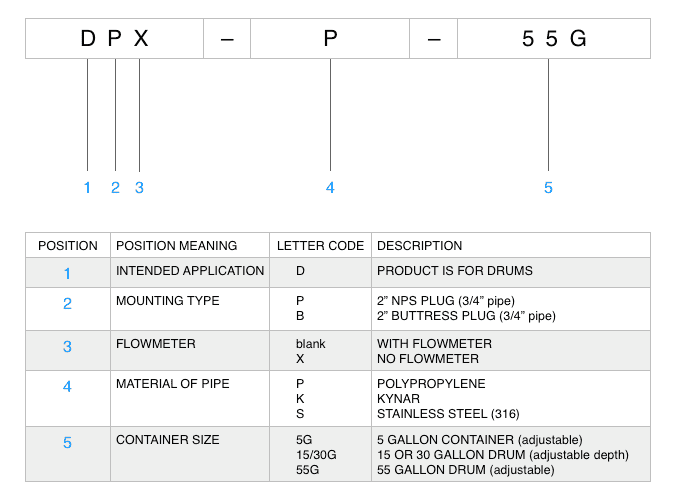Image resolution: width=674 pixels, height=497 pixels.
Task: Select blue position number 5 under diagram
Action: [548, 187]
